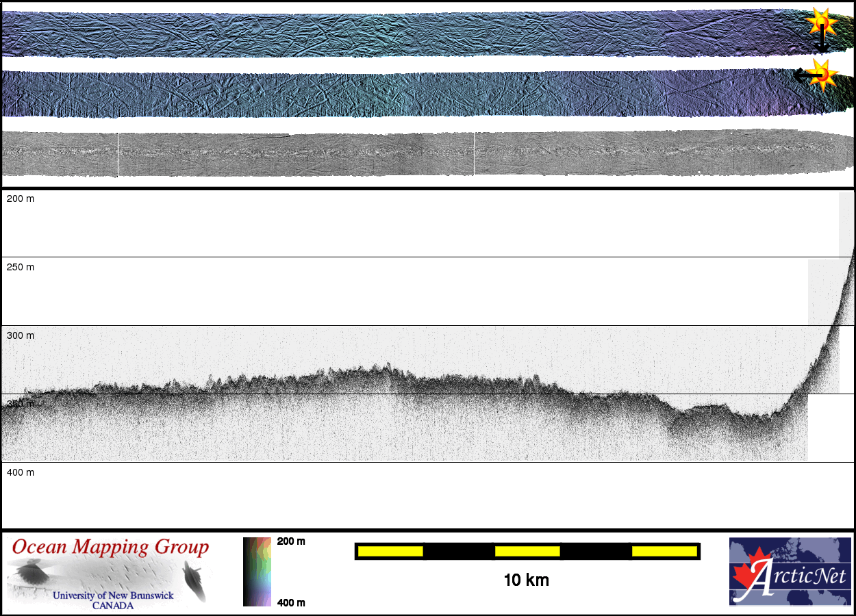This screenshot has width=856, height=616.
Task: Select the 200 m legend label
Action: pyautogui.click(x=291, y=541)
